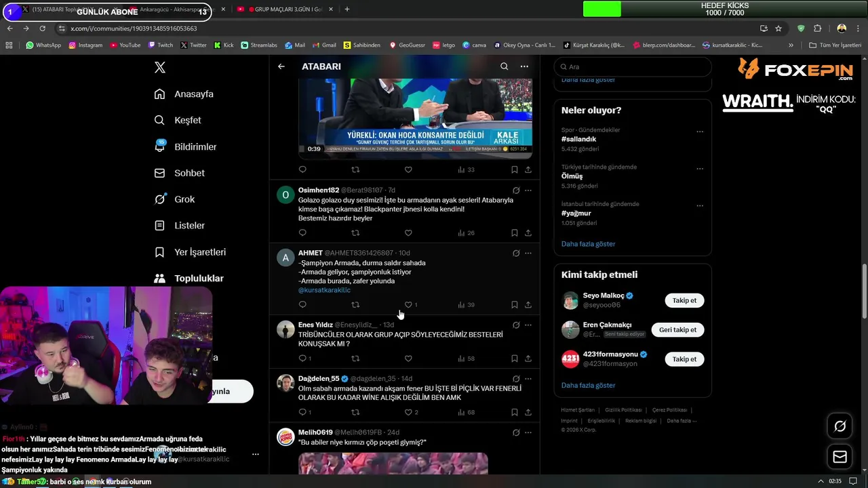Click the address bar URL
The height and width of the screenshot is (488, 868).
[x=133, y=28]
